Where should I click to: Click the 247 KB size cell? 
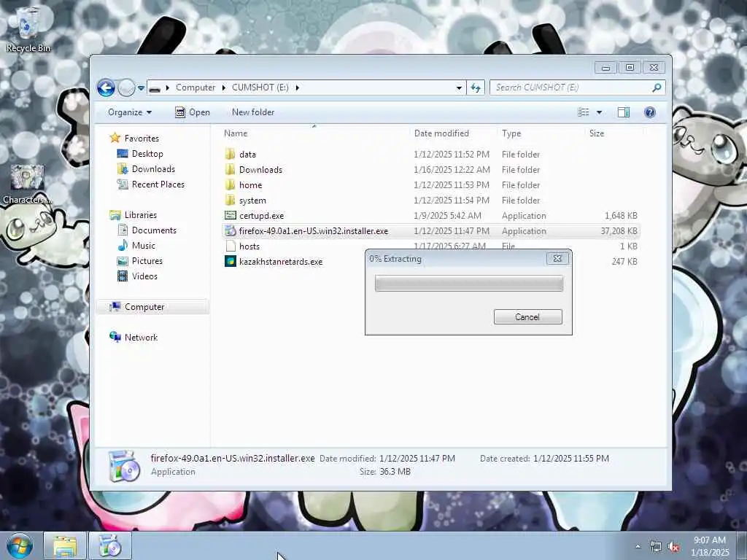(624, 262)
